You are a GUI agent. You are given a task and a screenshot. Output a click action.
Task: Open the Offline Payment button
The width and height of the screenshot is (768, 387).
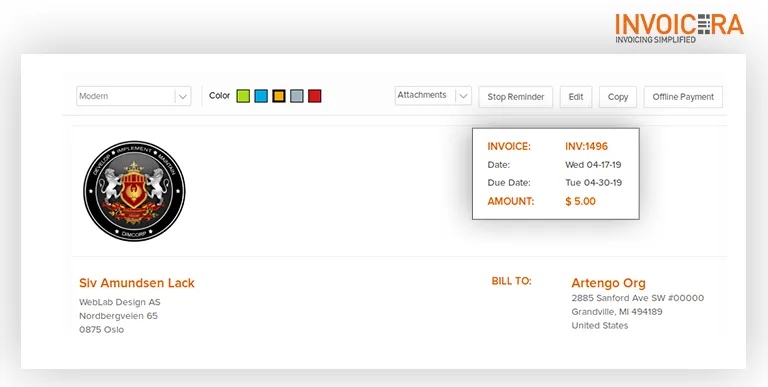point(683,97)
